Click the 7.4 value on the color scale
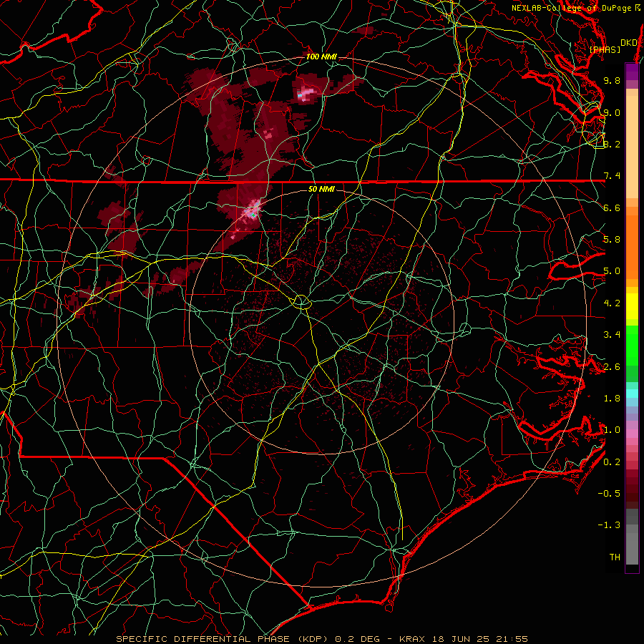The height and width of the screenshot is (644, 644). click(x=612, y=176)
